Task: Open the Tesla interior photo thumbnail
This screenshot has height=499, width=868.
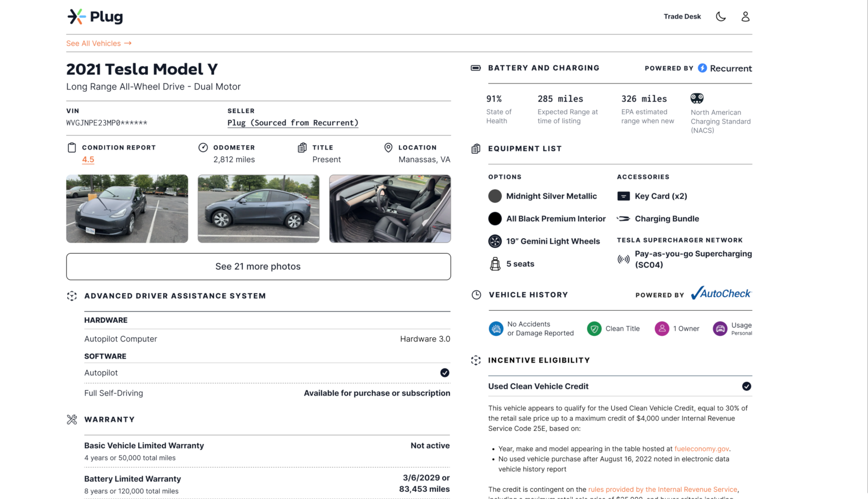Action: [x=390, y=208]
